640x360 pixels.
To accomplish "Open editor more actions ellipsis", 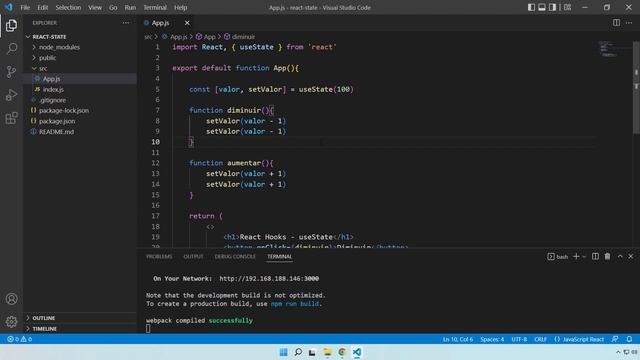I will tap(629, 23).
